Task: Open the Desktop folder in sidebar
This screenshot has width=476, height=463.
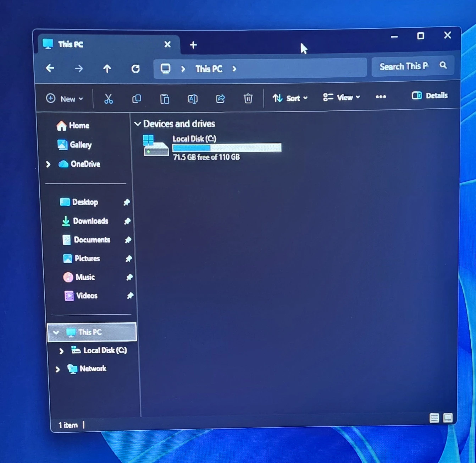Action: coord(79,202)
